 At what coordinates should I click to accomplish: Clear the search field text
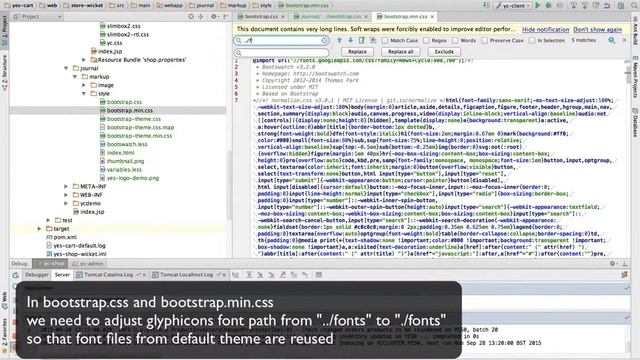coord(324,40)
